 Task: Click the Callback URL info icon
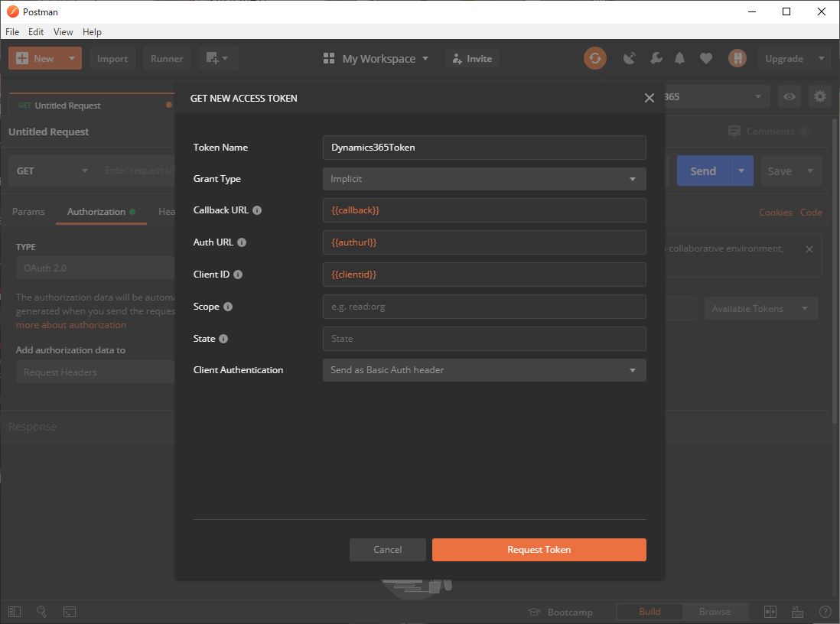coord(257,210)
